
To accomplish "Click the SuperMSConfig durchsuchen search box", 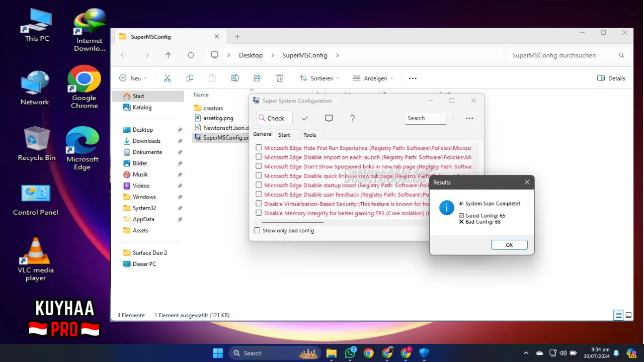I will click(x=568, y=55).
